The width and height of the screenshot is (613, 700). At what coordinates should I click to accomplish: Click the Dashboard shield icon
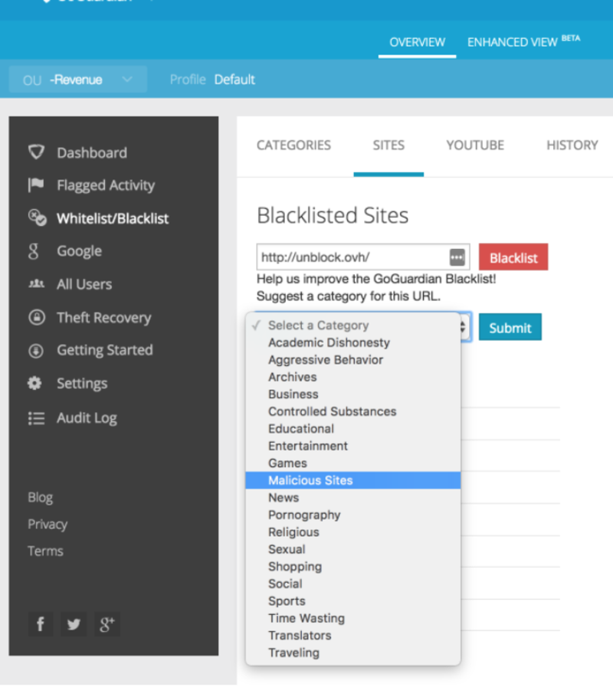[x=36, y=152]
